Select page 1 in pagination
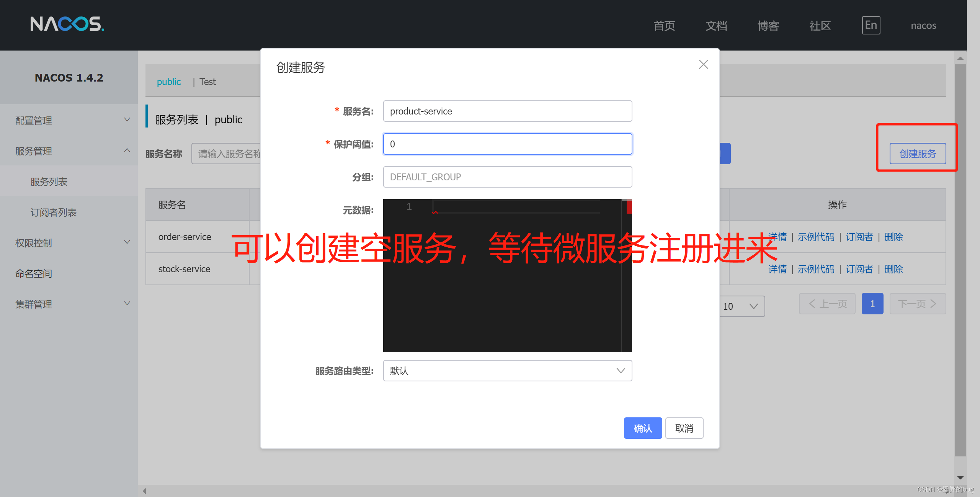The width and height of the screenshot is (980, 497). [x=872, y=304]
